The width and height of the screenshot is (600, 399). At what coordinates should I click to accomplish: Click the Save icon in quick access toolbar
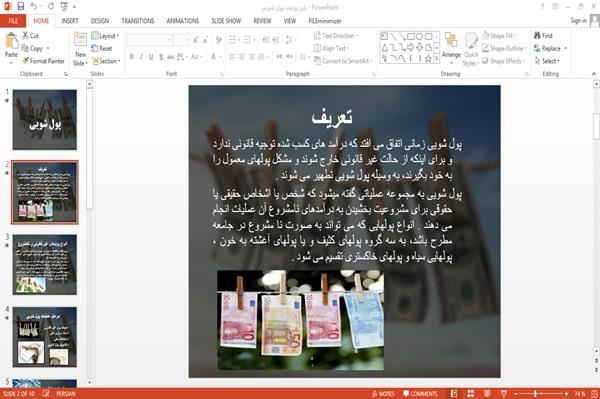tap(21, 6)
